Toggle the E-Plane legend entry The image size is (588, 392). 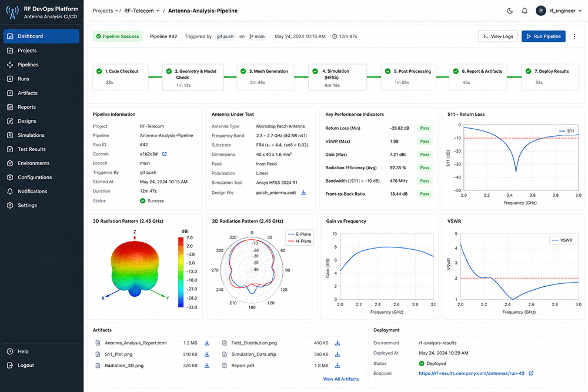(299, 234)
